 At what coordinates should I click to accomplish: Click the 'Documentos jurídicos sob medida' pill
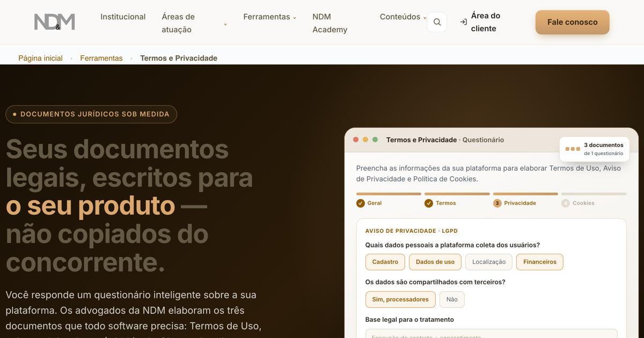91,114
